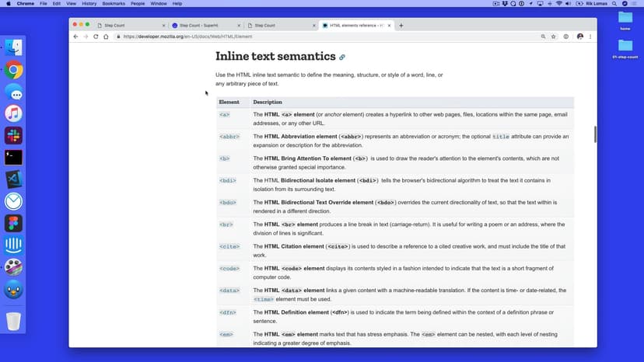644x362 pixels.
Task: Open Figma from the dock
Action: [x=13, y=224]
